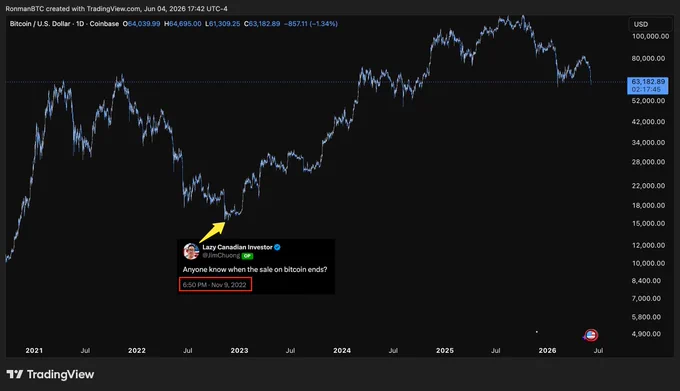The height and width of the screenshot is (391, 680).
Task: Click the 2022 time axis label
Action: pos(137,351)
